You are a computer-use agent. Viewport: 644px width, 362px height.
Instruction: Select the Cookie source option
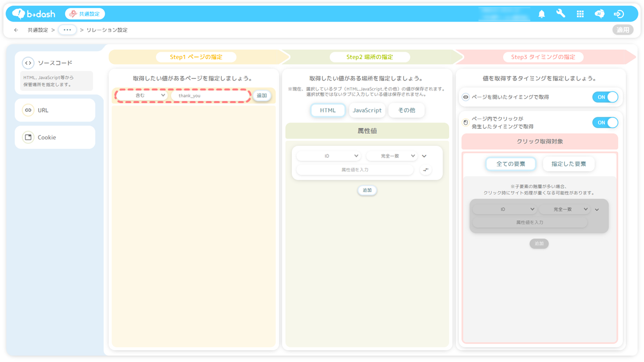tap(55, 137)
